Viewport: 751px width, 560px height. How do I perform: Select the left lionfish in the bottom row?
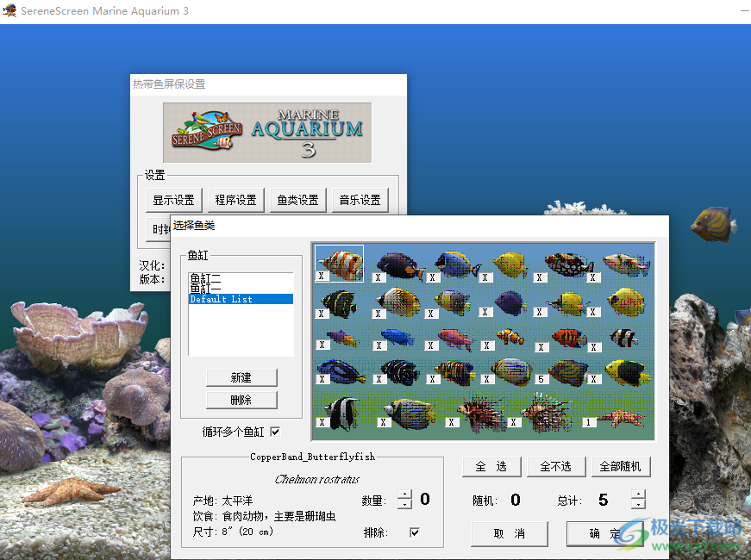point(481,413)
